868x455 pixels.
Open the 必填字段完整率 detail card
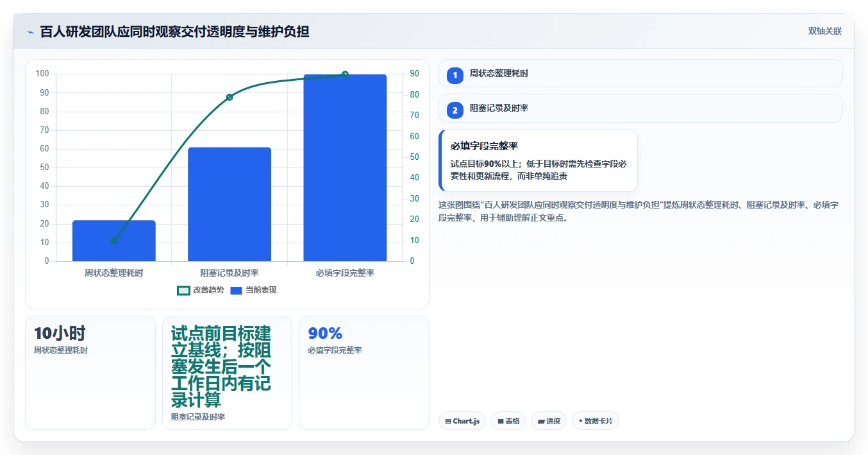[x=538, y=160]
